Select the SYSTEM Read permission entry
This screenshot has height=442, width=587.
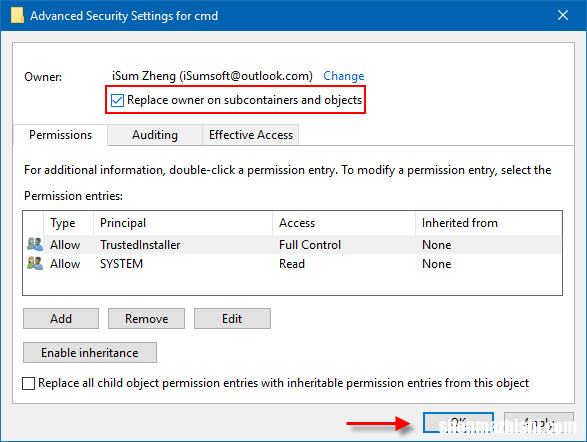click(x=292, y=264)
